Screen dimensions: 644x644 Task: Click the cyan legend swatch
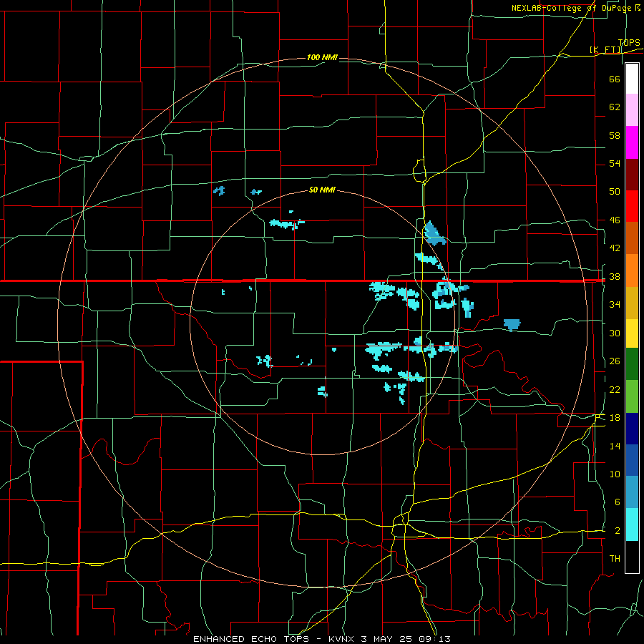[632, 525]
